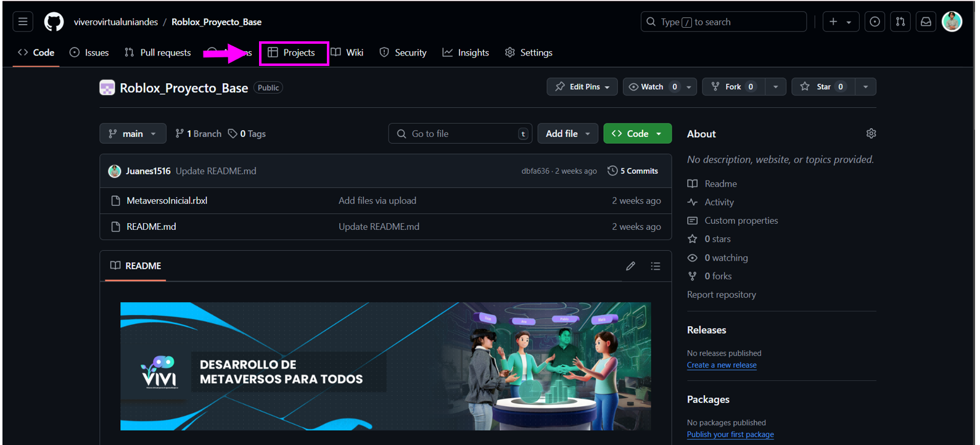980x445 pixels.
Task: Click Publish your first package link
Action: click(x=730, y=435)
